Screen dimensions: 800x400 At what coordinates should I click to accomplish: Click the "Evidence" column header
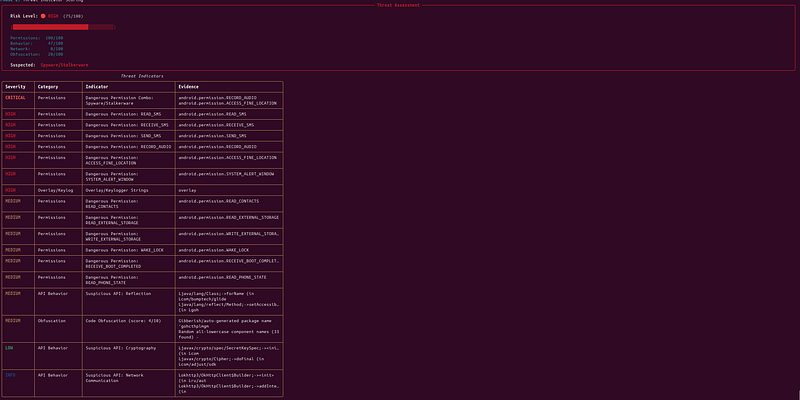tap(189, 87)
